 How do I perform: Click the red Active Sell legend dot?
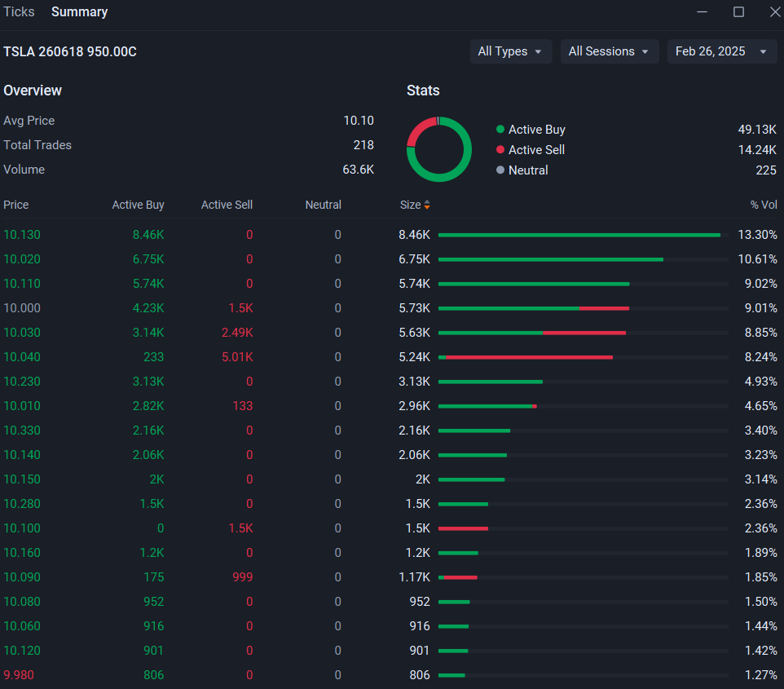500,149
